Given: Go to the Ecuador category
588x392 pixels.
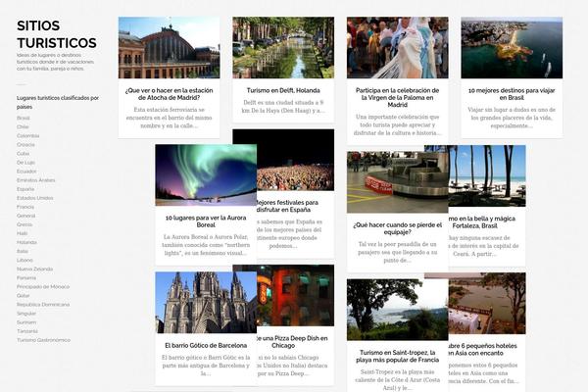Looking at the screenshot, I should (26, 171).
